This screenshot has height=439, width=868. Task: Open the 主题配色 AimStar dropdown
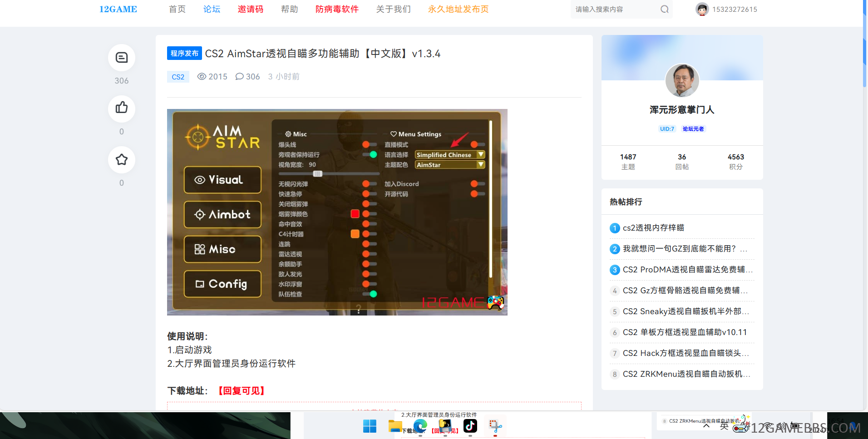[450, 165]
